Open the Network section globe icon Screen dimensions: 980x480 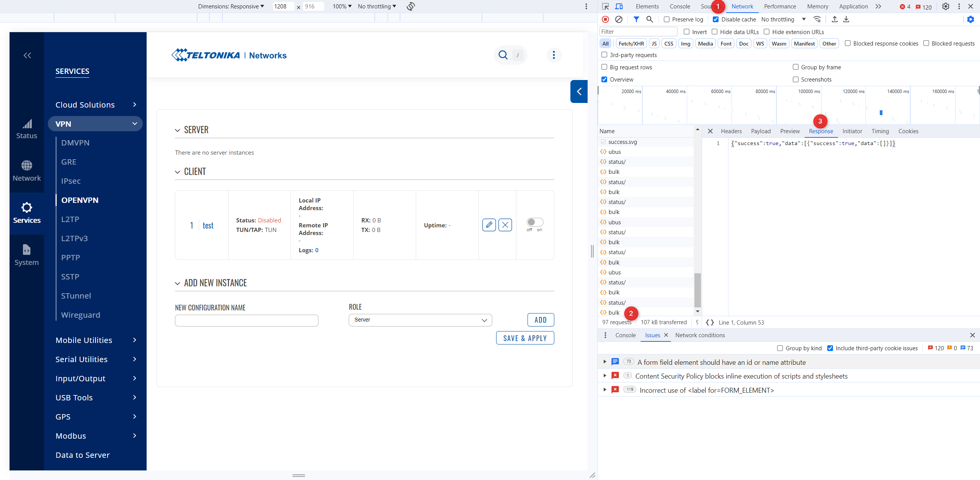(x=27, y=165)
